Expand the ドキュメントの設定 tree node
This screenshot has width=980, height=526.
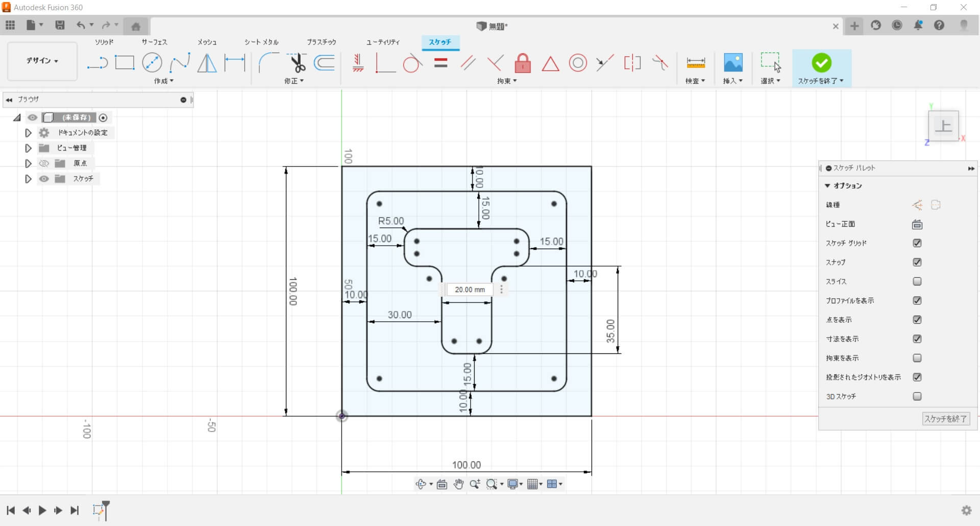29,133
